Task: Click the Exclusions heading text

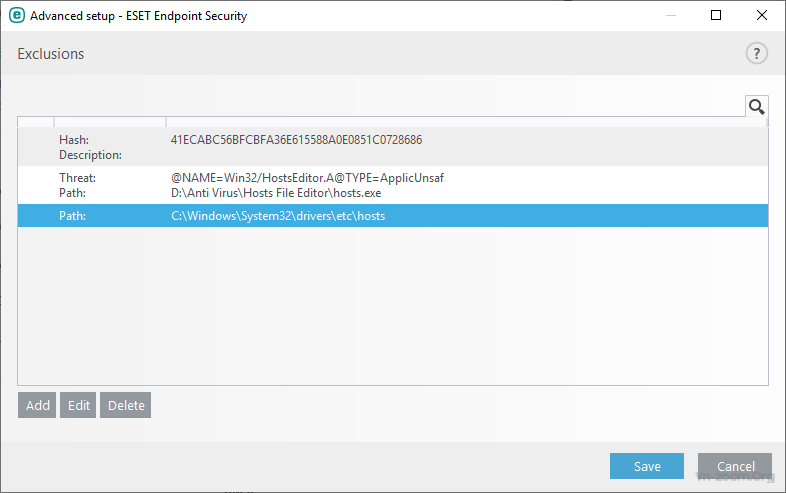Action: click(x=51, y=54)
